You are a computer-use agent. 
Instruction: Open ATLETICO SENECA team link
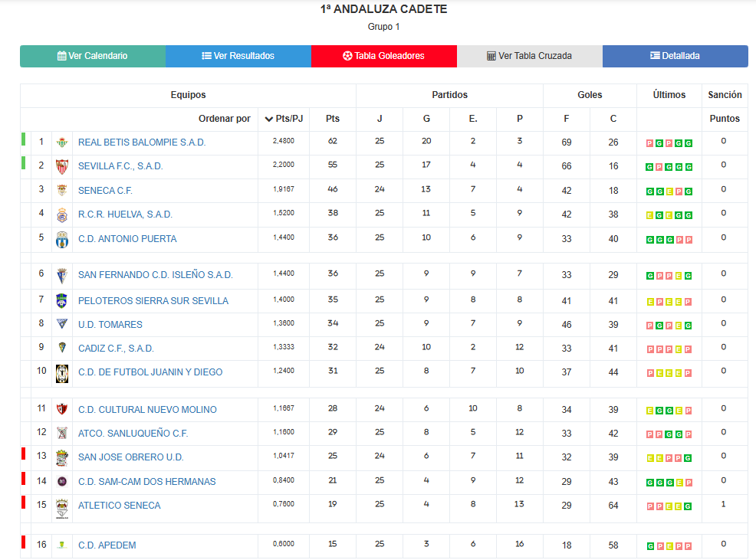pos(119,505)
